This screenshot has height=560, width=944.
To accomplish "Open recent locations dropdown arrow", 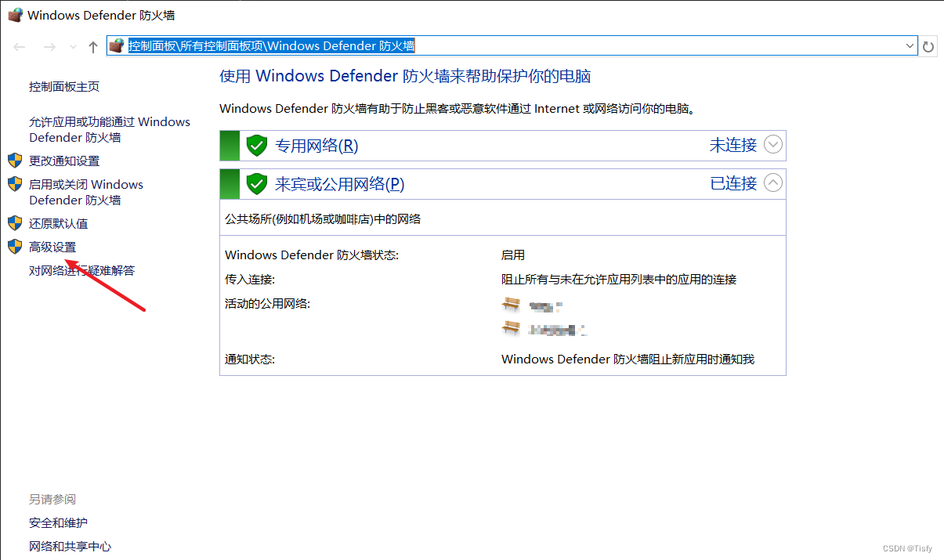I will coord(73,47).
